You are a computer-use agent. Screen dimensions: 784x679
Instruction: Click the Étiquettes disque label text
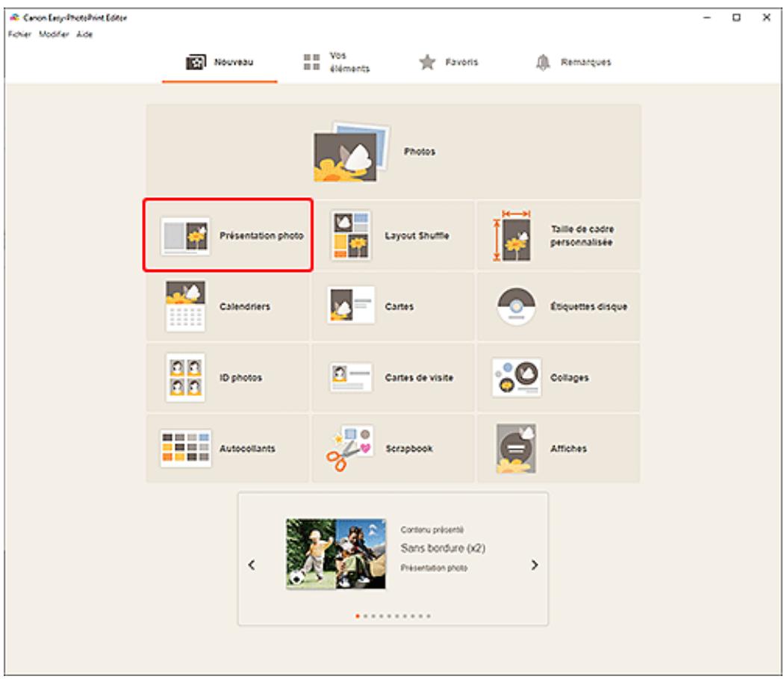[x=588, y=306]
